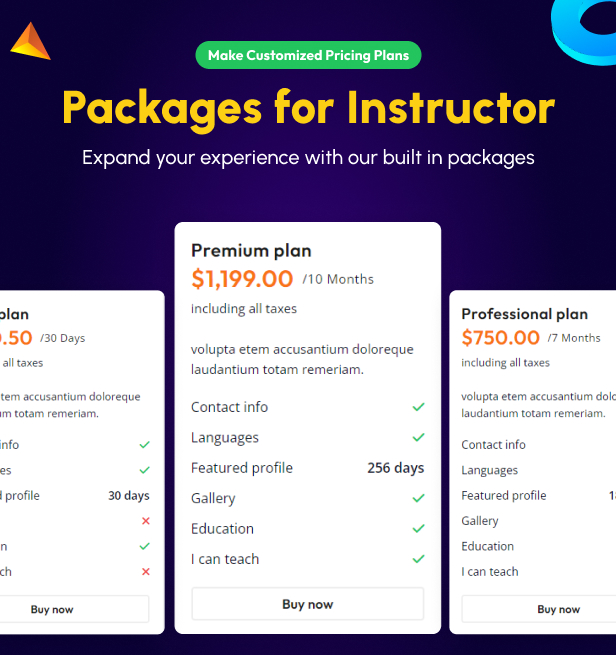Click topmost green checkmark in left plan
The height and width of the screenshot is (655, 616).
click(x=145, y=445)
